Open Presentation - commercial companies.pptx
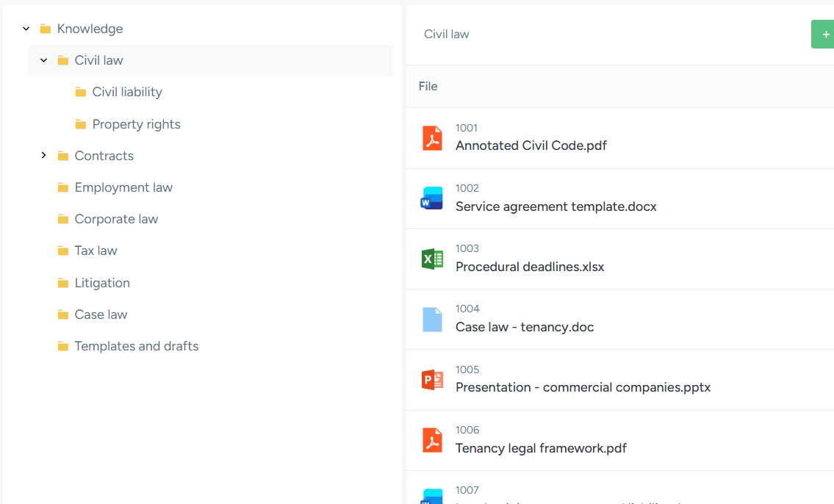Screen dimensions: 834x504 (583, 388)
